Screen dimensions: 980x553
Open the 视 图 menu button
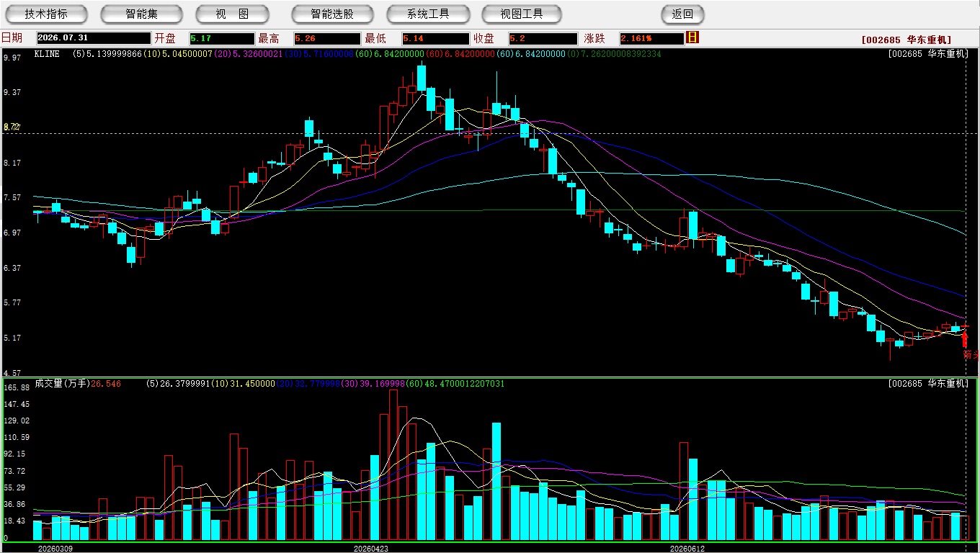[233, 14]
